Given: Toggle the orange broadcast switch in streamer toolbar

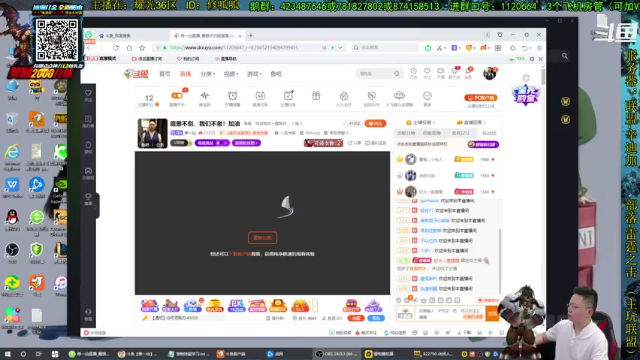Looking at the screenshot, I should tap(177, 96).
